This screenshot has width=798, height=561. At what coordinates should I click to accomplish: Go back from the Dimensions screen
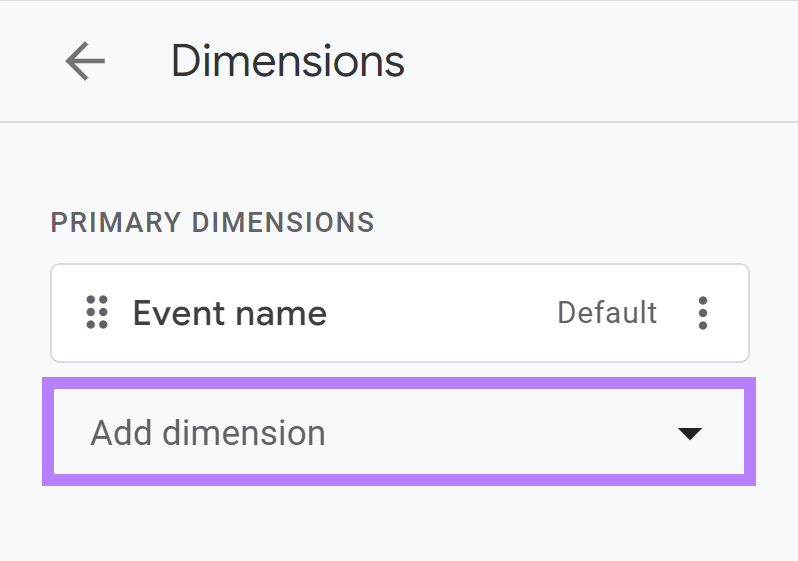click(85, 62)
